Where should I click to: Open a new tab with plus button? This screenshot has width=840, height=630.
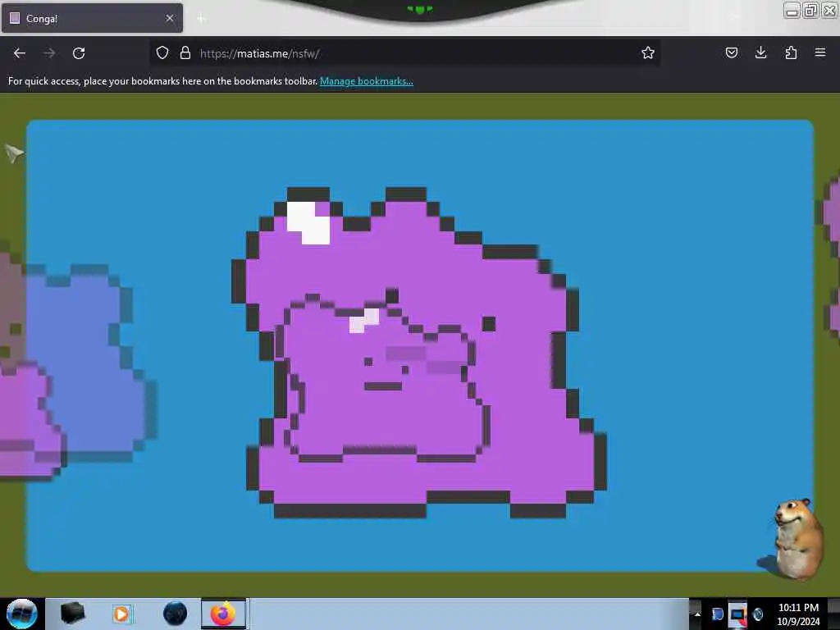tap(201, 19)
